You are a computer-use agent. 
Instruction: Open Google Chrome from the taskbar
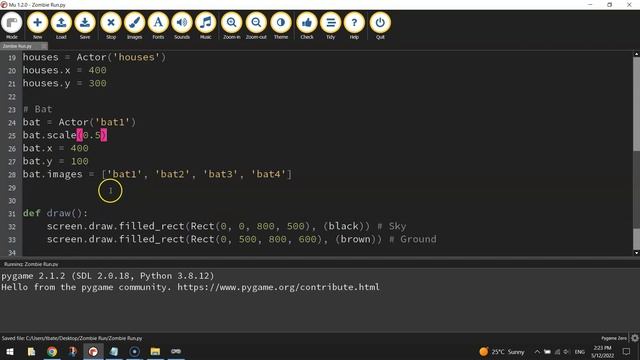point(52,351)
